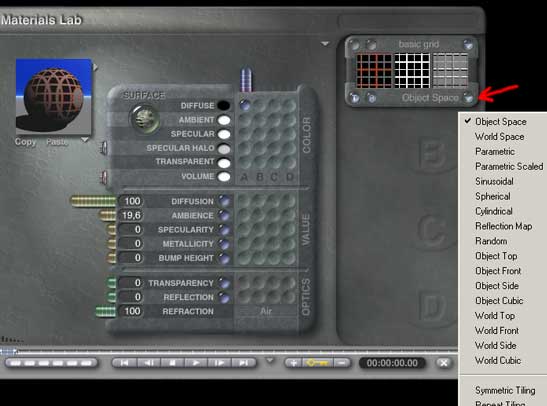Toggle Diffuse channel A texture dot
The width and height of the screenshot is (547, 406).
(245, 105)
